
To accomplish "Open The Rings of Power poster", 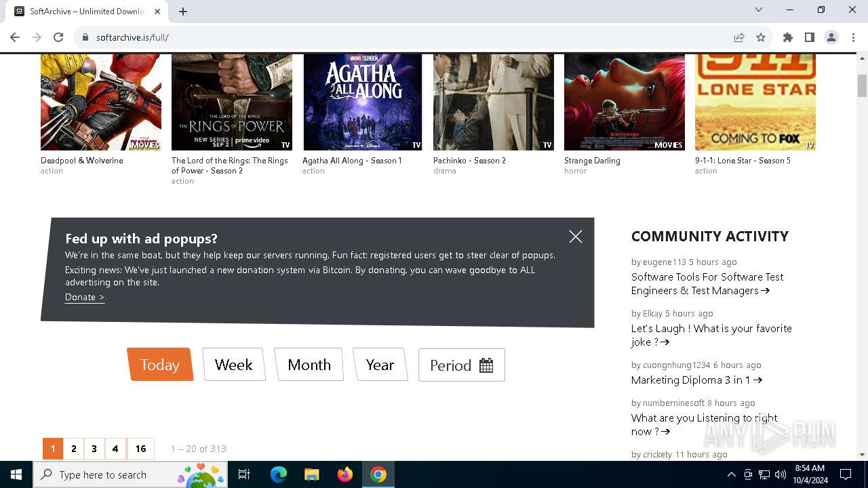I will [x=232, y=102].
